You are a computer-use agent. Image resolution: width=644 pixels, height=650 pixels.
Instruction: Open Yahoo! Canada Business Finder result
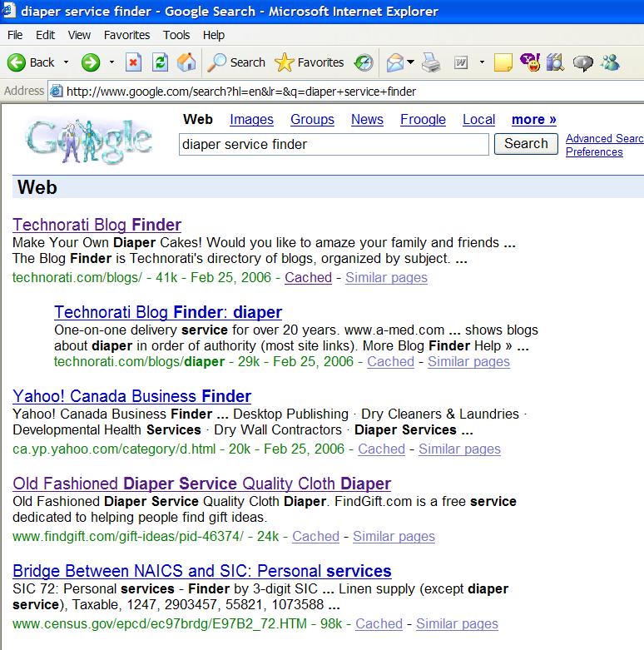click(131, 396)
